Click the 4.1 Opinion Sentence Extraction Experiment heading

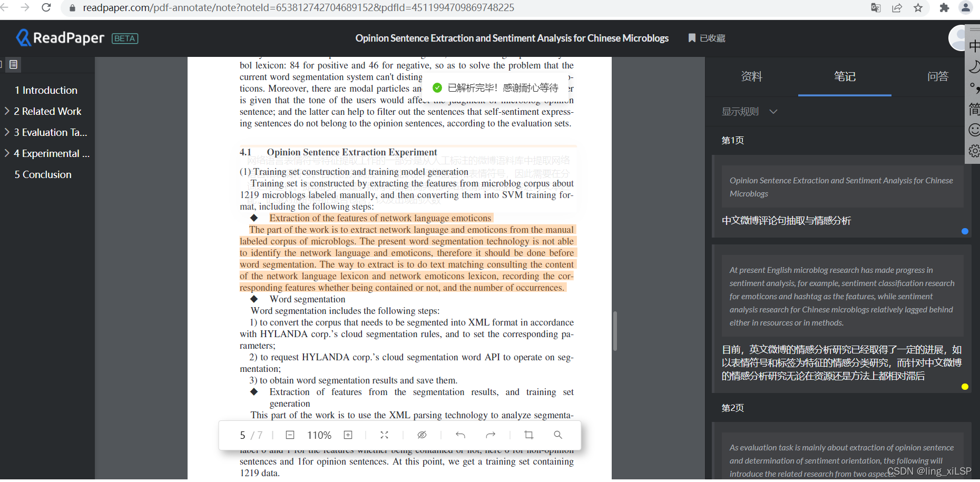(x=338, y=152)
